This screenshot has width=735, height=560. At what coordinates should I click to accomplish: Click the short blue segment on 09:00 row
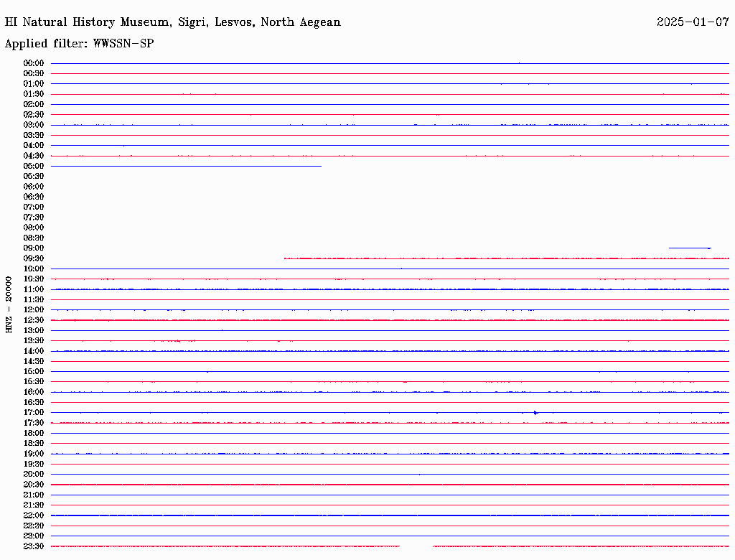click(x=690, y=248)
